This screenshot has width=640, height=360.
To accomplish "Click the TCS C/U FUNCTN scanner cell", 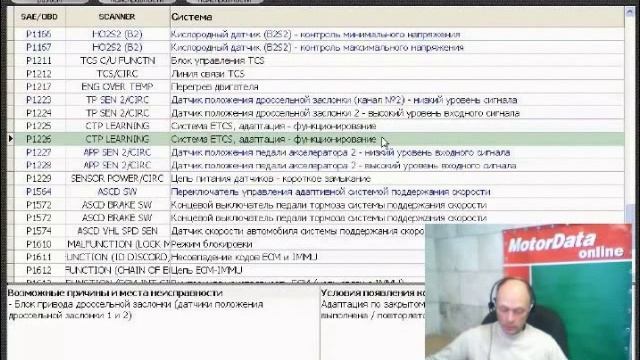I will pos(118,60).
